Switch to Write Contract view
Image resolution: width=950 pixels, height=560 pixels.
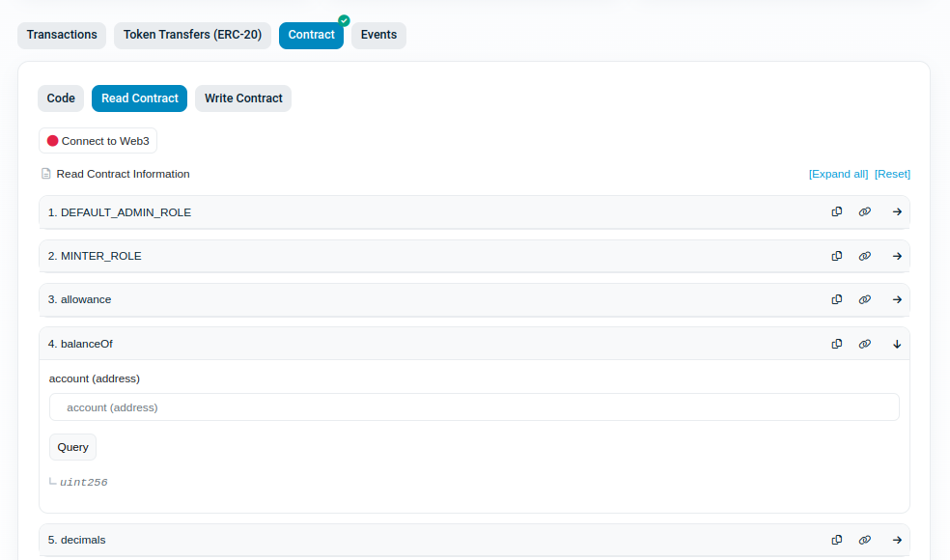click(x=243, y=98)
